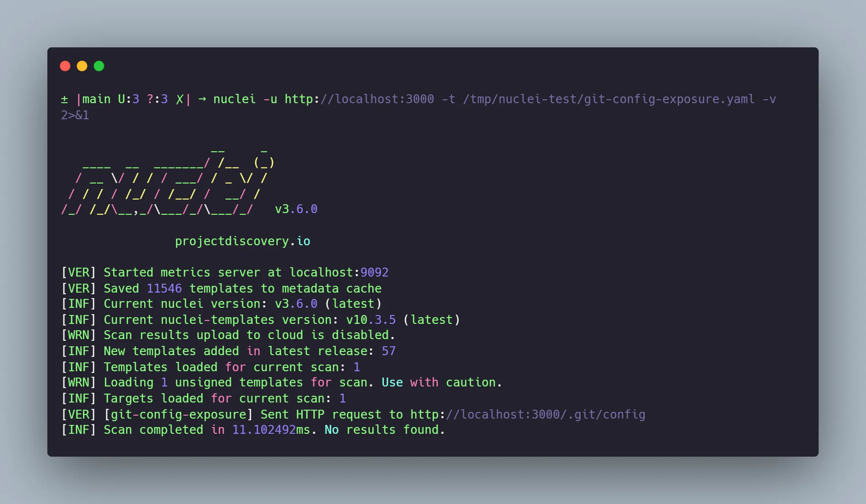866x504 pixels.
Task: Click the arrow prompt symbol before nuclei
Action: click(202, 99)
